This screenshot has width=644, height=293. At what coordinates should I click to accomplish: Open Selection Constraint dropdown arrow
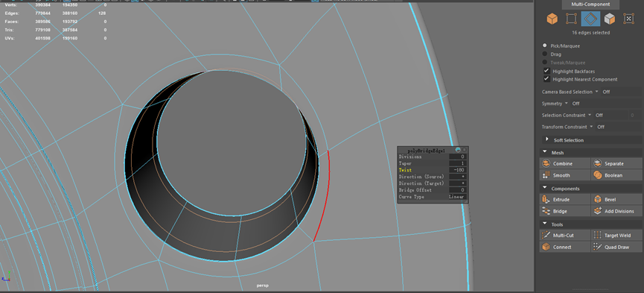point(590,116)
